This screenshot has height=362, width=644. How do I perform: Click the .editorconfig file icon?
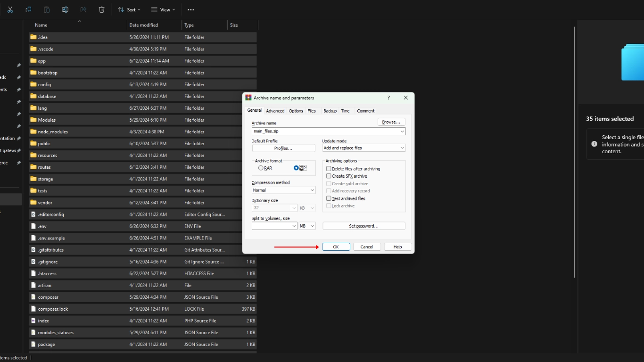click(33, 214)
